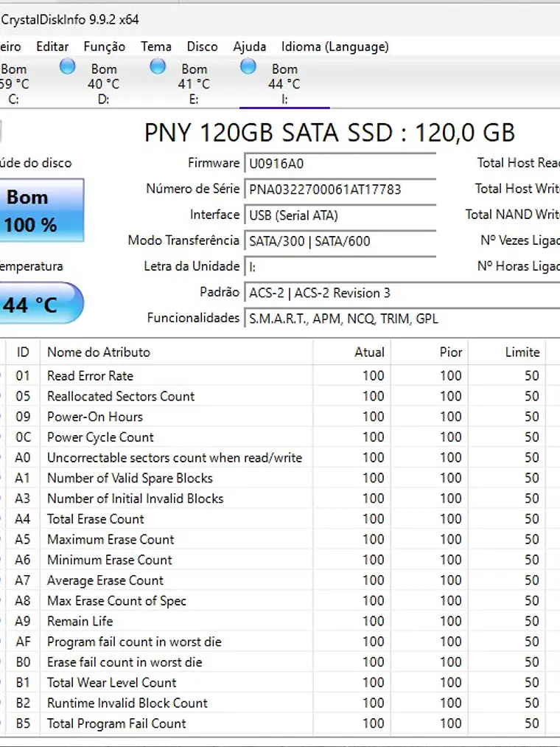This screenshot has width=560, height=747.
Task: Click the ID column header
Action: point(23,352)
